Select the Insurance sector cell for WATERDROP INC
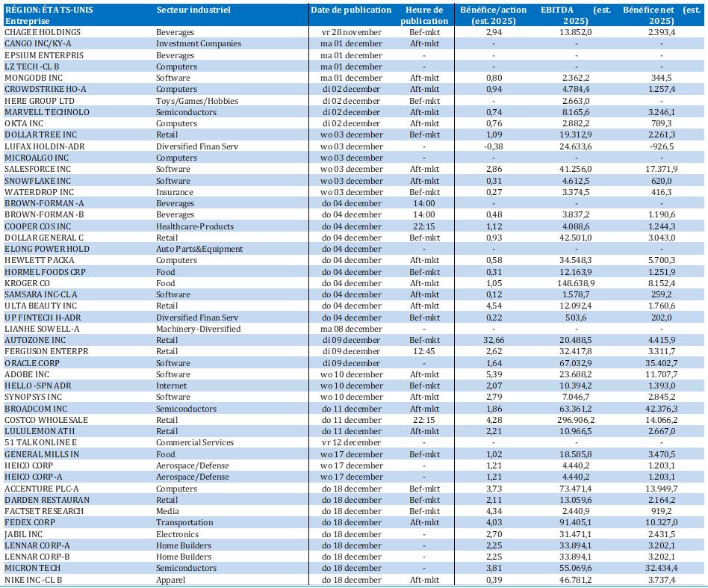 175,192
